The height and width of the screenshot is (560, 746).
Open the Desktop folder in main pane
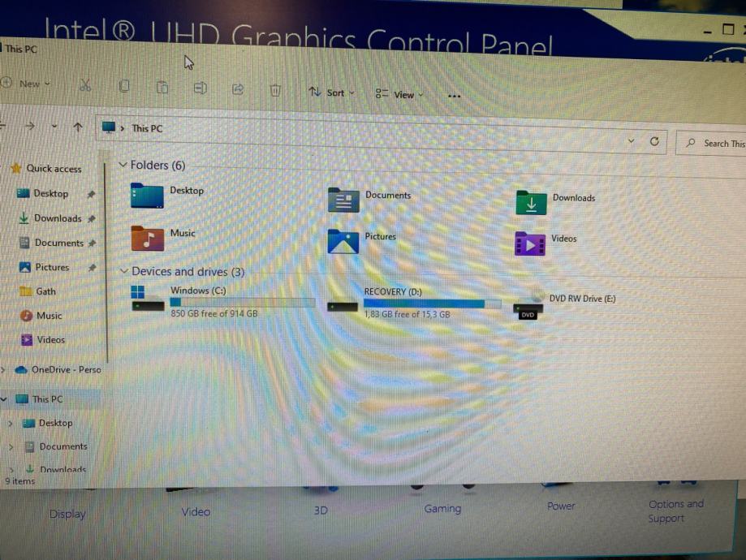click(x=167, y=195)
